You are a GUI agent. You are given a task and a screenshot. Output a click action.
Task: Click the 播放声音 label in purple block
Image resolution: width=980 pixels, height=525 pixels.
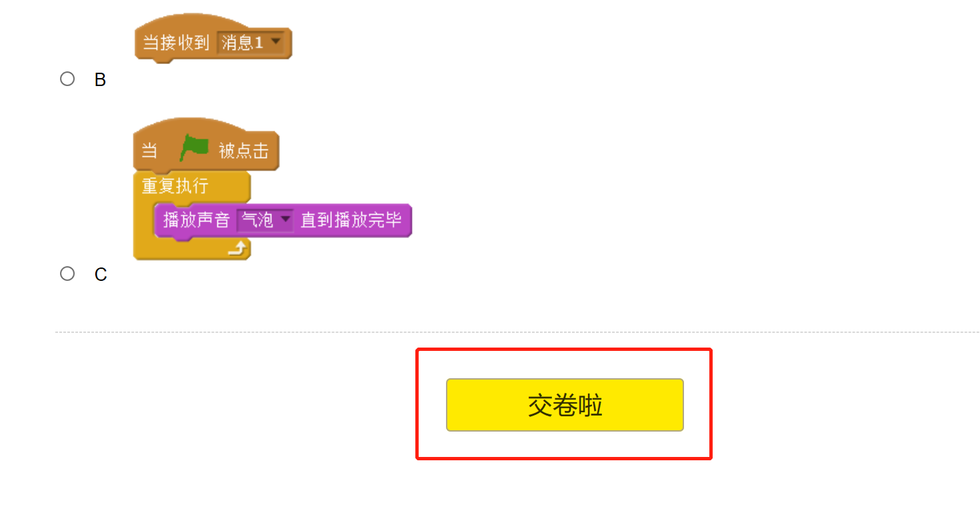point(196,220)
